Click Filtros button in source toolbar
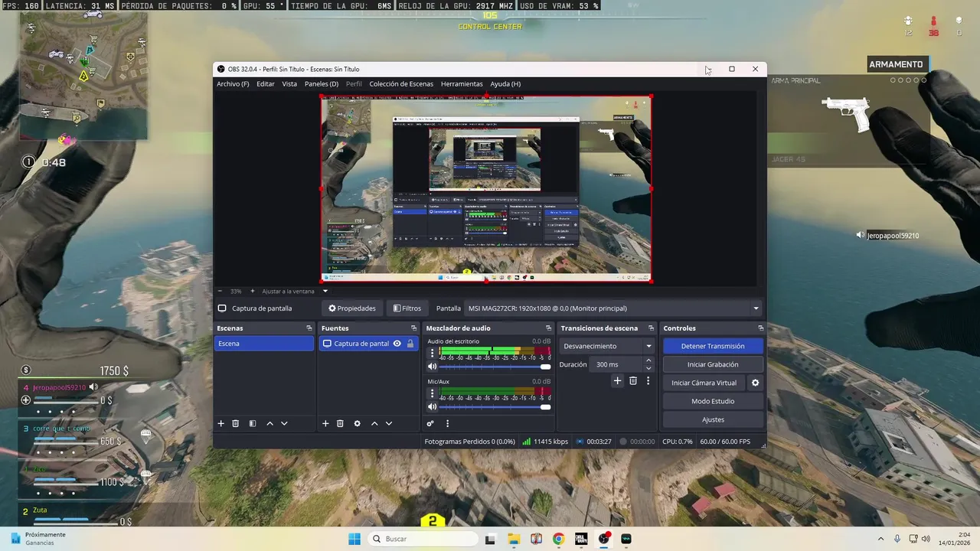The height and width of the screenshot is (551, 980). tap(407, 308)
